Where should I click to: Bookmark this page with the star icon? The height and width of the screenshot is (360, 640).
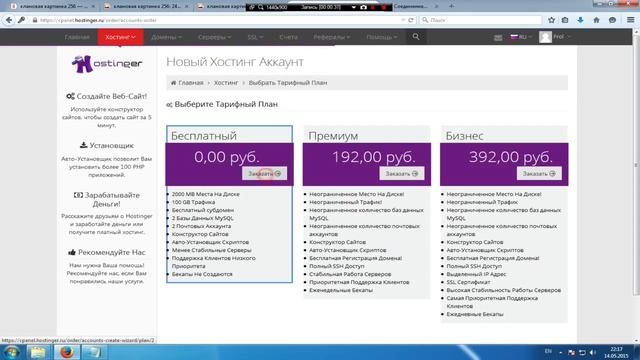[551, 20]
